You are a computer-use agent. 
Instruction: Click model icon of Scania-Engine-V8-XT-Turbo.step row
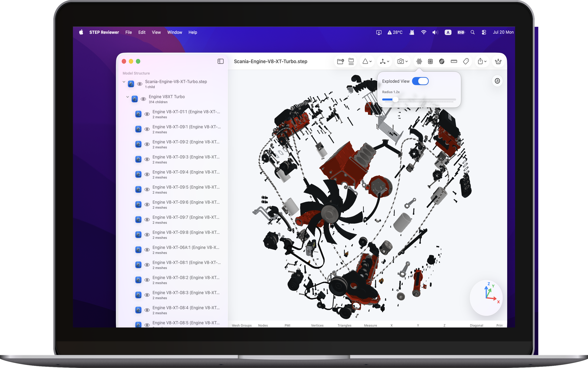coord(131,84)
